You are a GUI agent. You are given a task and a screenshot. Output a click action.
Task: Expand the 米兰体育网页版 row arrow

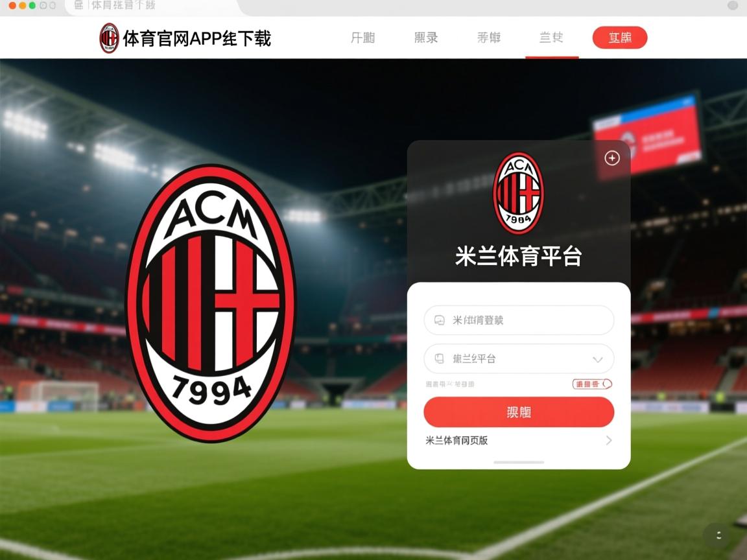pyautogui.click(x=609, y=441)
